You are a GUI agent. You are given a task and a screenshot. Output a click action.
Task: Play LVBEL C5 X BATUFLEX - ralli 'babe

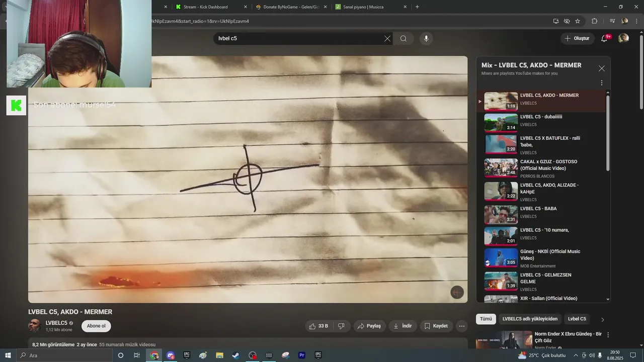click(541, 144)
